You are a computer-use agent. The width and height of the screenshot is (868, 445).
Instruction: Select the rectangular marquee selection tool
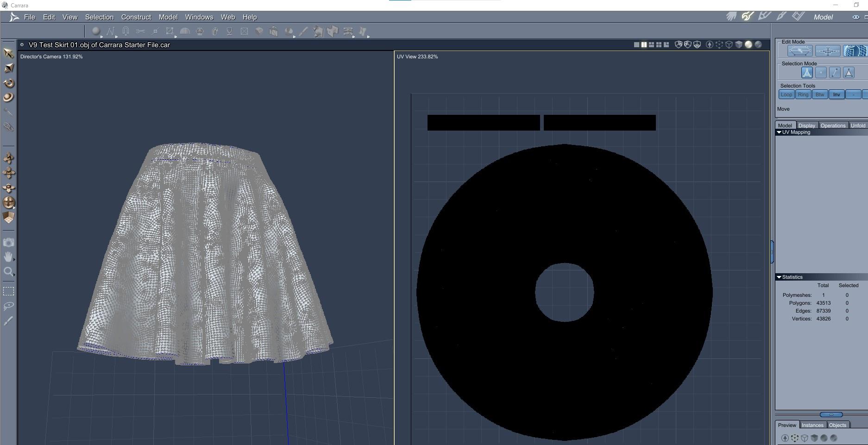click(x=8, y=291)
